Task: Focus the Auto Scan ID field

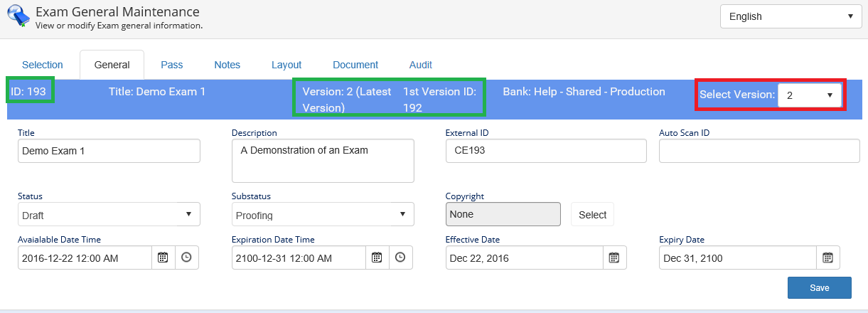Action: click(x=759, y=151)
